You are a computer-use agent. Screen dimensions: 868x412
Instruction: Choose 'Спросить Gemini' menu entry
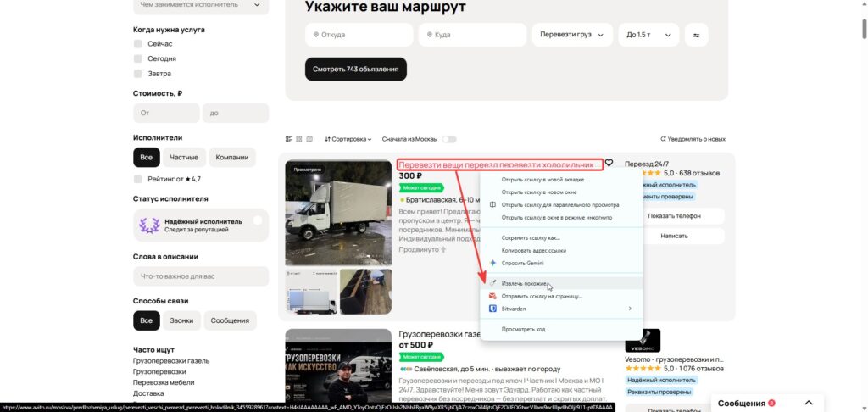561,263
